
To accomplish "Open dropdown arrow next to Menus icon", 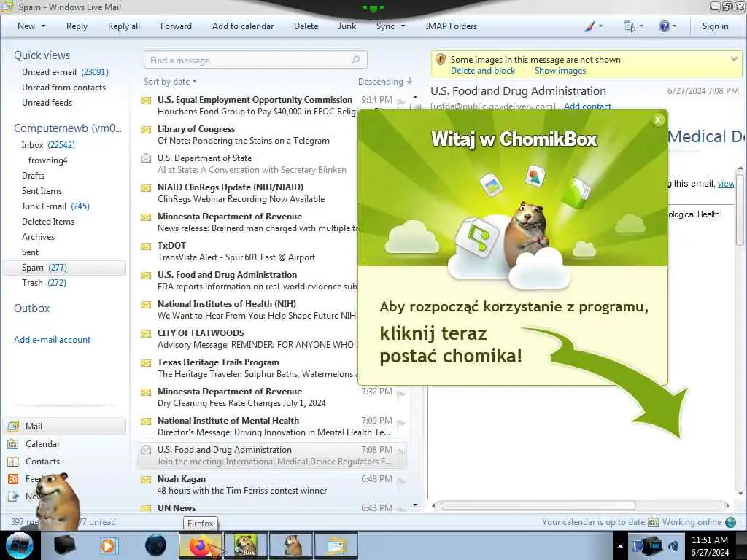I will pos(641,26).
